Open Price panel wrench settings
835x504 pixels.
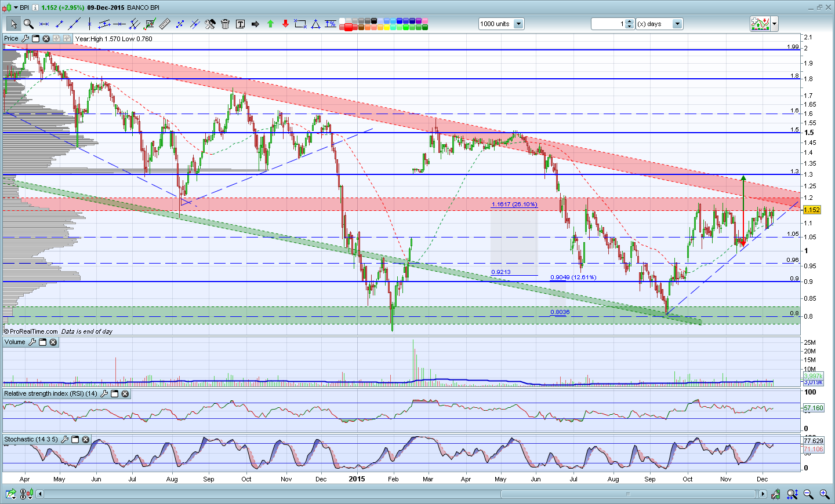point(26,39)
